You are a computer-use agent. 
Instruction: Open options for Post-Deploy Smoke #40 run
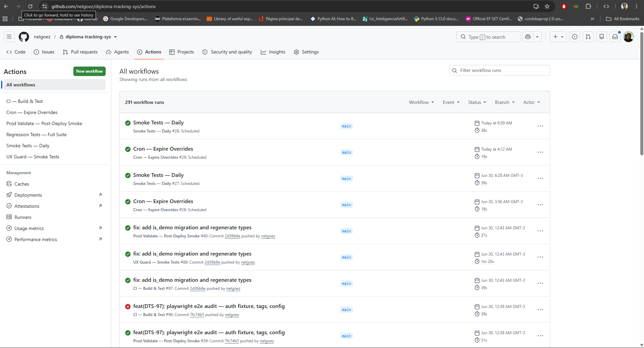point(540,231)
